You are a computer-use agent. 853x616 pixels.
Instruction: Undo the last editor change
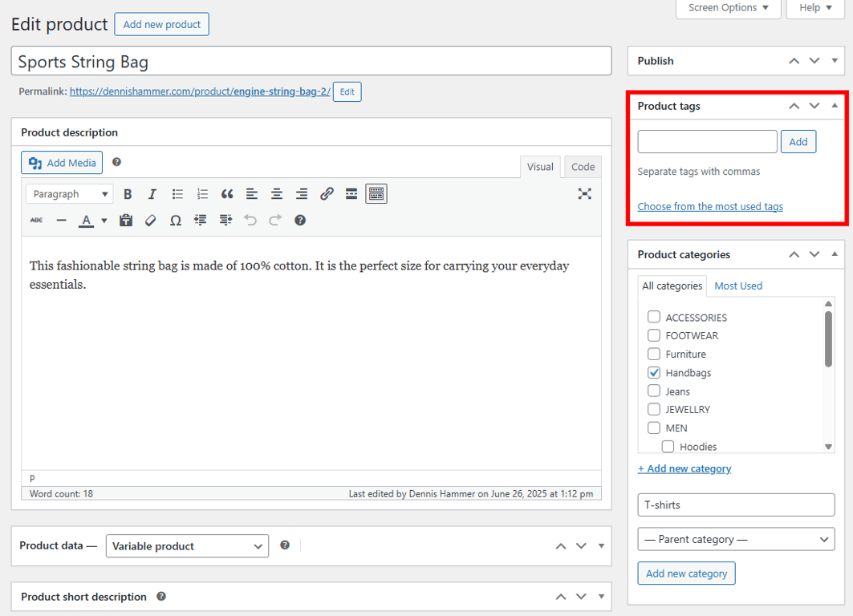[250, 220]
